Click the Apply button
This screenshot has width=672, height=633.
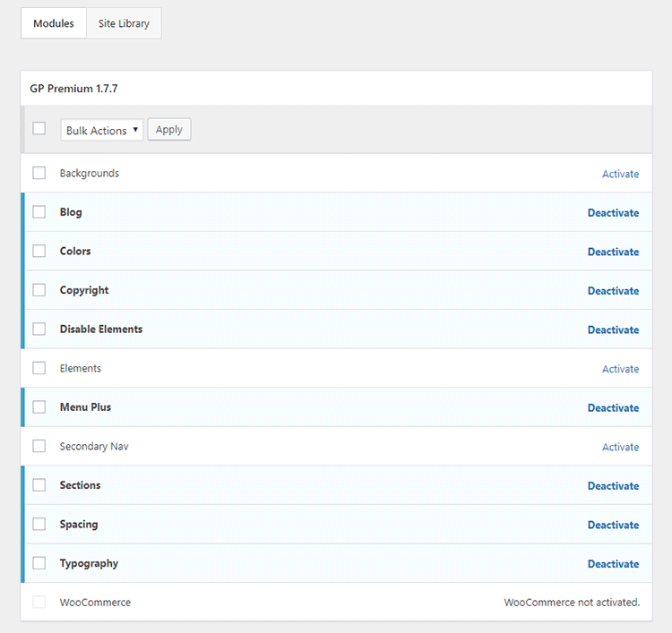click(x=169, y=129)
